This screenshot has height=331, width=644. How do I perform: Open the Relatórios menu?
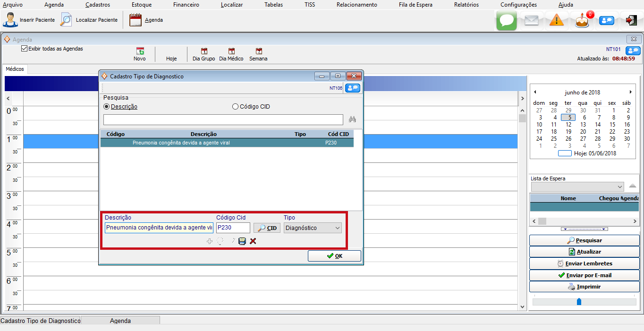466,5
